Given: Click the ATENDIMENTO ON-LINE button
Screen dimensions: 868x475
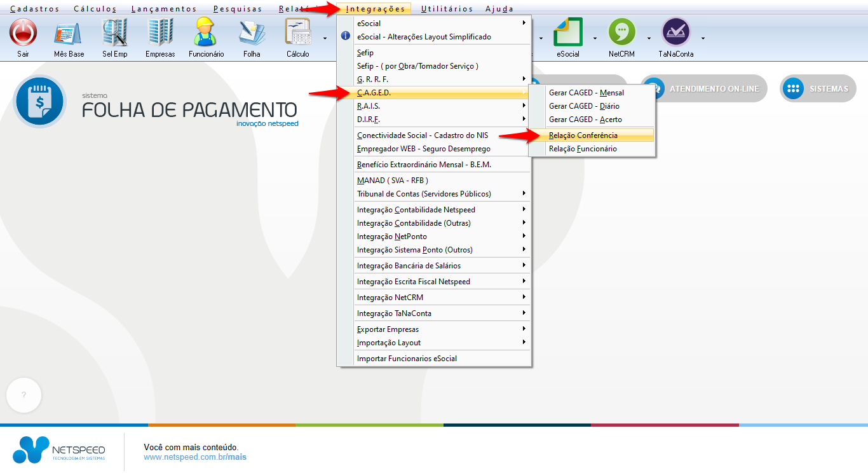Looking at the screenshot, I should click(x=703, y=89).
